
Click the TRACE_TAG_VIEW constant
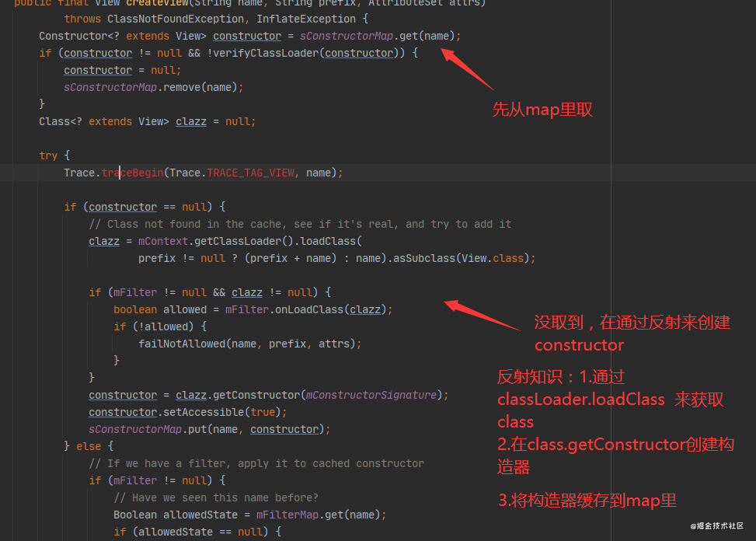(250, 173)
